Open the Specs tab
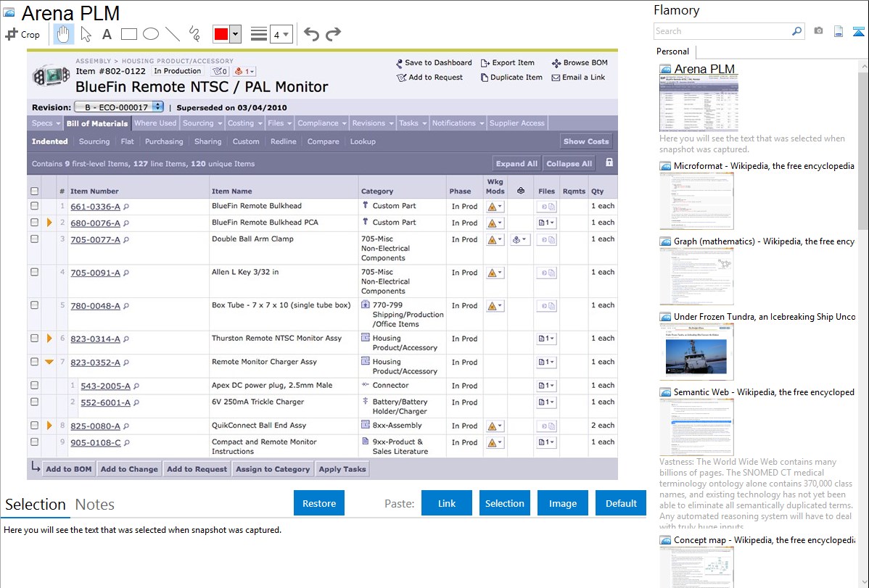This screenshot has height=588, width=869. [46, 123]
